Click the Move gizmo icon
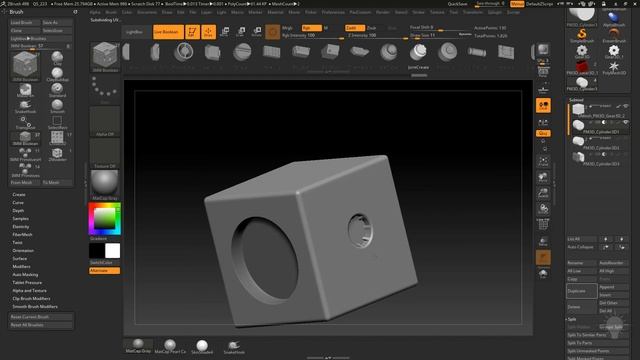The height and width of the screenshot is (360, 640). 224,32
